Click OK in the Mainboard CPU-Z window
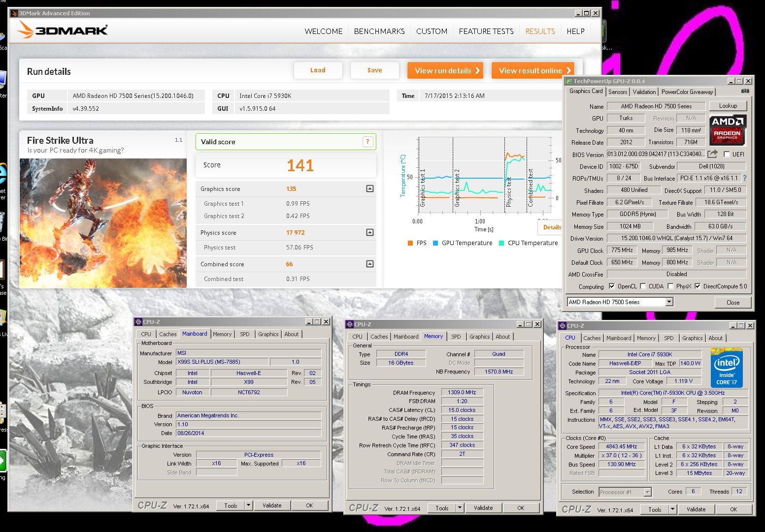 coord(309,505)
